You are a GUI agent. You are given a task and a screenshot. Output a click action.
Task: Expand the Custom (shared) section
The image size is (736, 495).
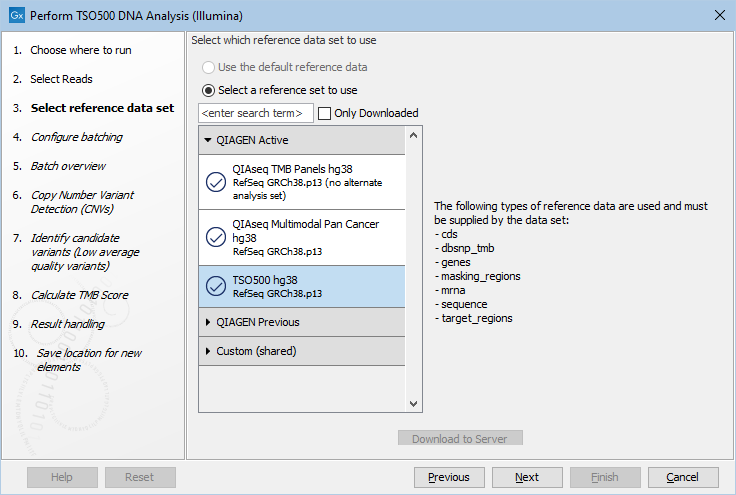point(208,351)
